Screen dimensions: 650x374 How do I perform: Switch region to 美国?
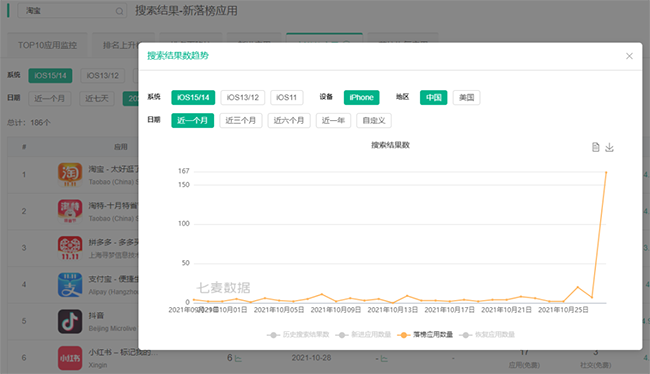[466, 97]
